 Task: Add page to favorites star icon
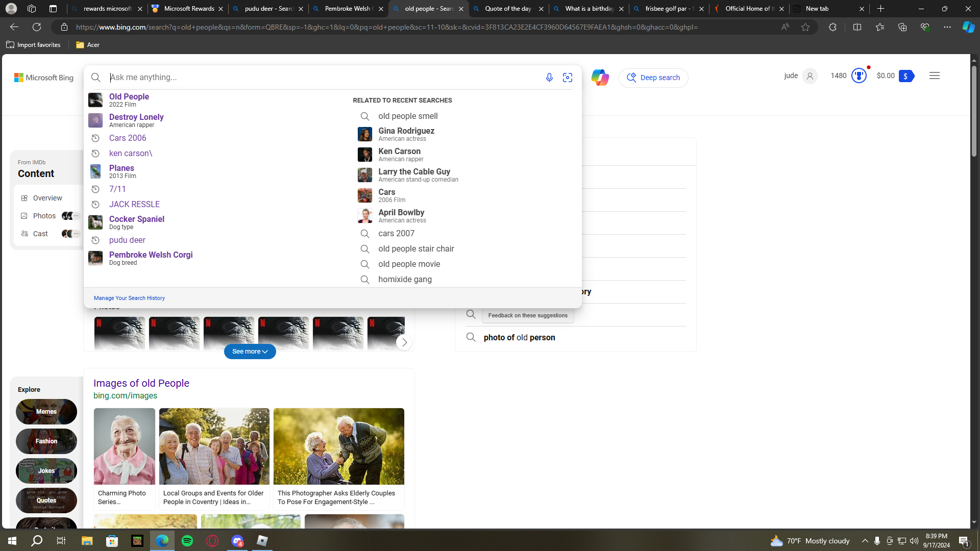[805, 27]
